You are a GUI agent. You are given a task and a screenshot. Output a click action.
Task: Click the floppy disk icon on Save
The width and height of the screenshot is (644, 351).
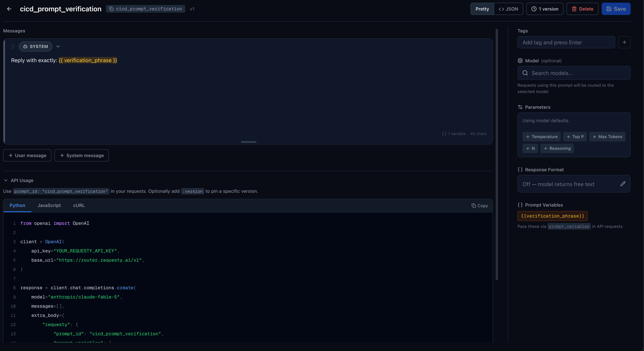click(609, 9)
